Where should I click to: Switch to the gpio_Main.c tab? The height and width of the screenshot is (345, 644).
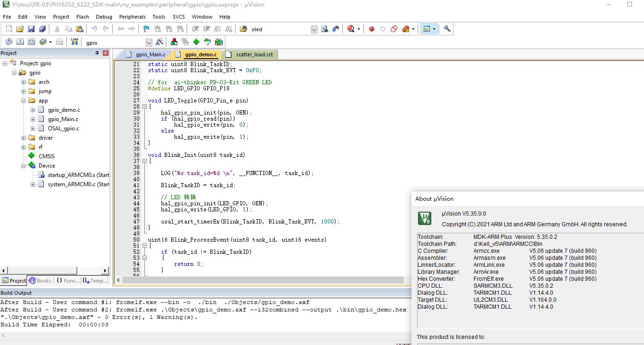click(x=146, y=54)
